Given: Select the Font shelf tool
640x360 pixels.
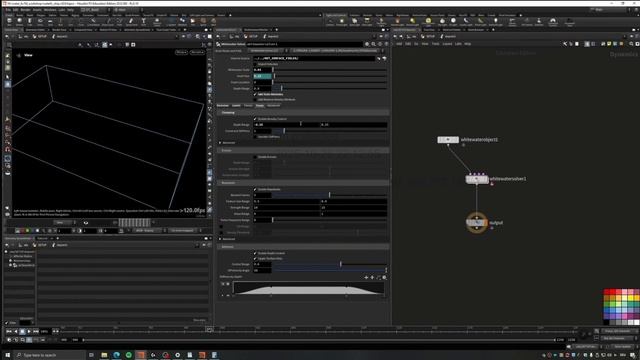Looking at the screenshot, I should (x=143, y=21).
